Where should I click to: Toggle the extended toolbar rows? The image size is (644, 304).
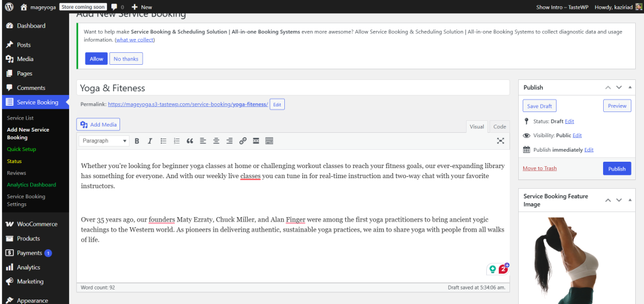point(269,141)
